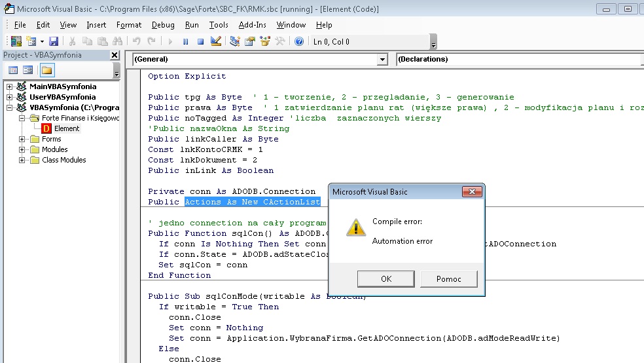Click the Redo arrow icon
This screenshot has width=644, height=363.
[152, 41]
